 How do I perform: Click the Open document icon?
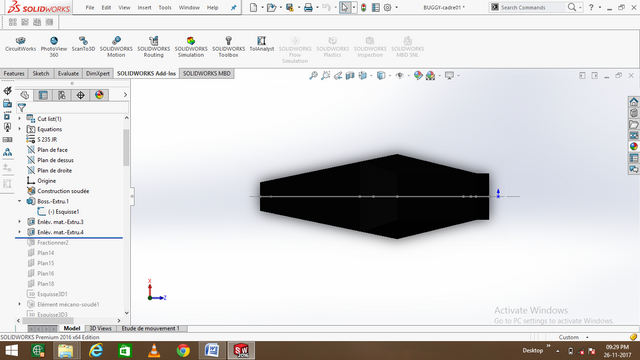[x=271, y=7]
